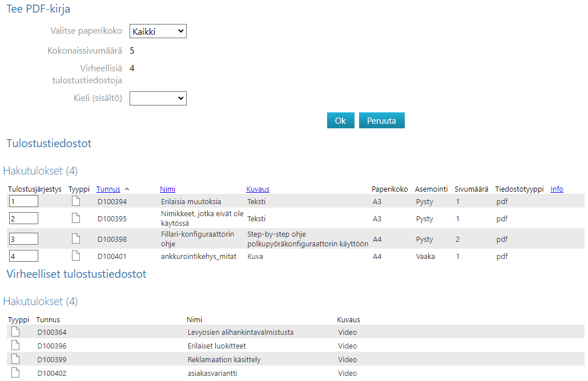Open the Valitse paperikoko dropdown
Viewport: 588px width, 381px height.
(158, 31)
